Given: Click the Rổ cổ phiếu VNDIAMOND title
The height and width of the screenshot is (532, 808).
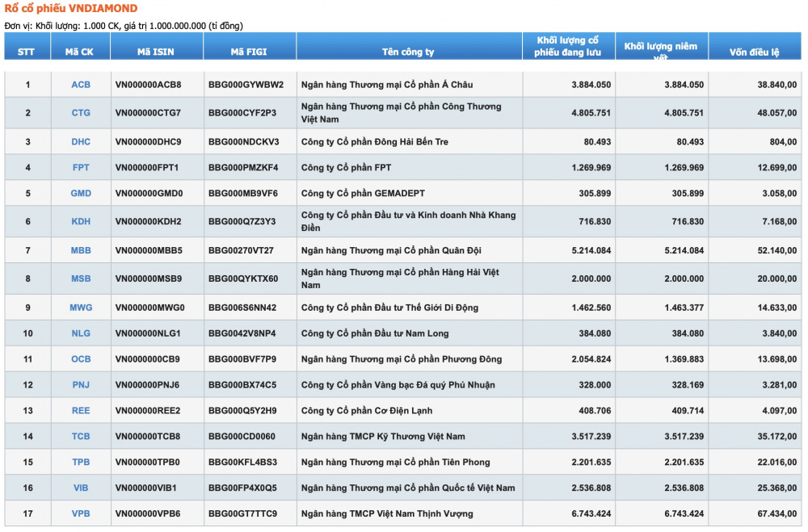Looking at the screenshot, I should pos(71,8).
